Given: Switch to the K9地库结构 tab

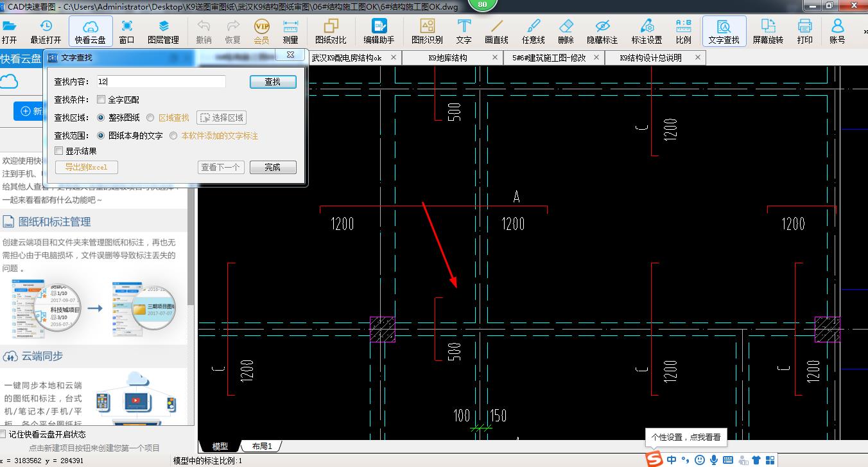Looking at the screenshot, I should [447, 58].
